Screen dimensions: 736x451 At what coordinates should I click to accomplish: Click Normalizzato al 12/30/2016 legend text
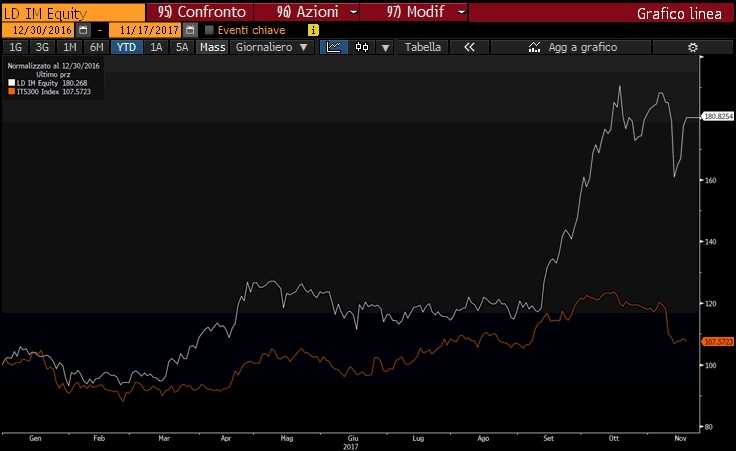[53, 66]
